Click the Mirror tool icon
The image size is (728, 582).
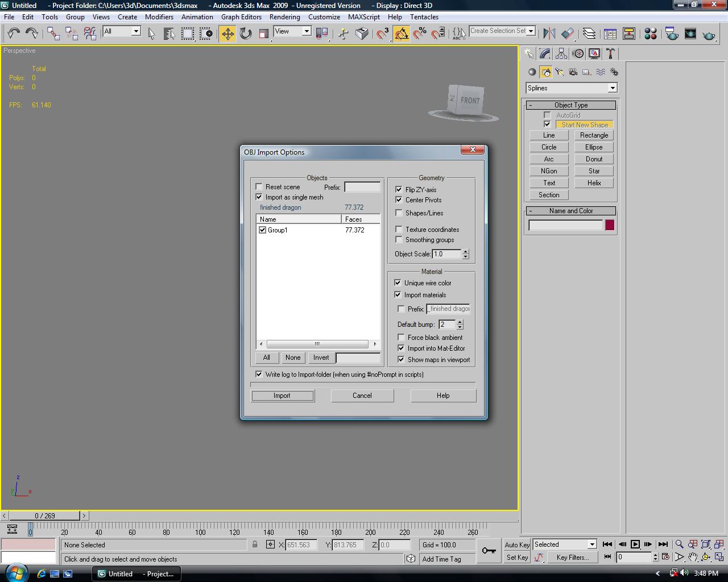(549, 34)
